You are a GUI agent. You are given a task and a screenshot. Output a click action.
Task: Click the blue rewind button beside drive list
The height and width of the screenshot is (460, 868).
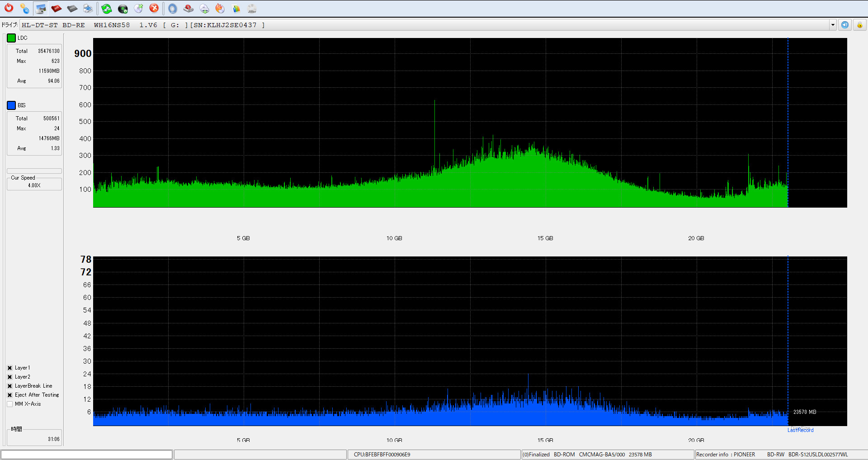(845, 25)
